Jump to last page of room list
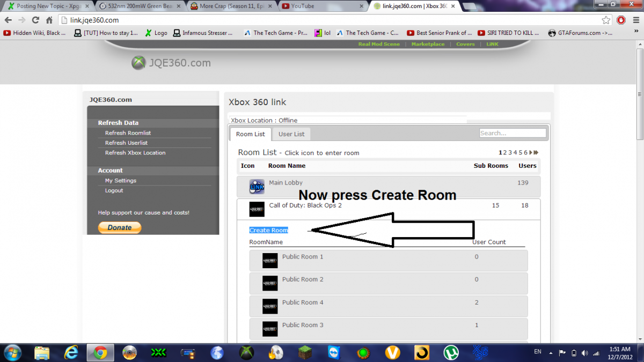The height and width of the screenshot is (362, 644). (536, 153)
